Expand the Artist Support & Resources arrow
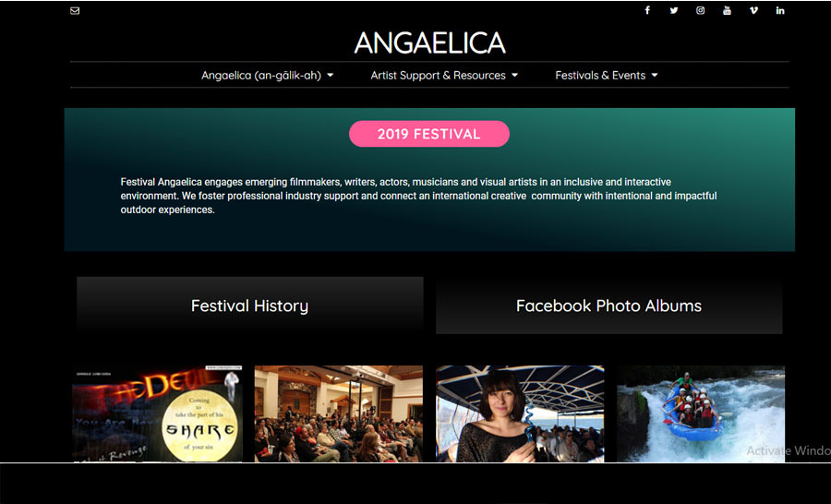This screenshot has width=831, height=504. (x=514, y=76)
